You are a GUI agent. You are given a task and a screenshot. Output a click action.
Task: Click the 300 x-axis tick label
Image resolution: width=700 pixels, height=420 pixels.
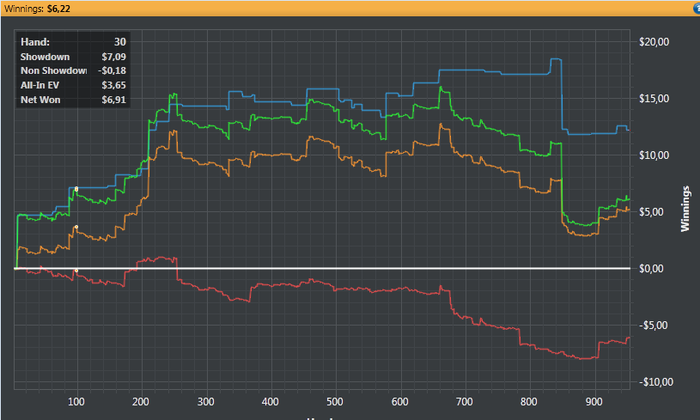coord(206,402)
